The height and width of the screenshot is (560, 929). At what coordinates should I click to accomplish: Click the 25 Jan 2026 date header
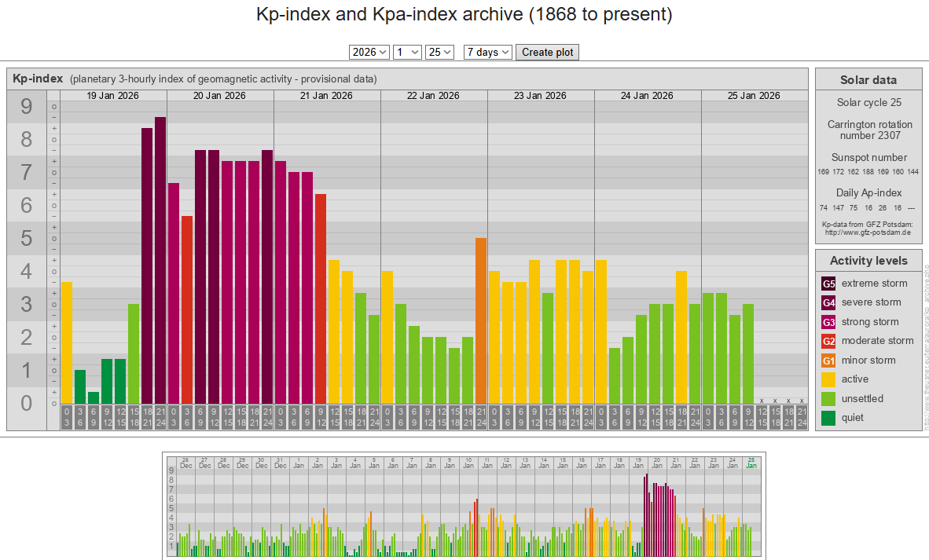point(754,96)
